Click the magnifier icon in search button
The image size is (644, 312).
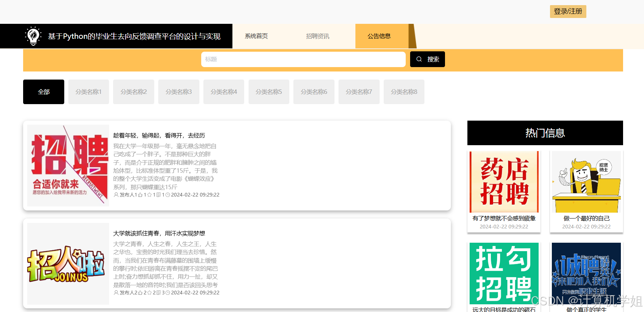[419, 59]
